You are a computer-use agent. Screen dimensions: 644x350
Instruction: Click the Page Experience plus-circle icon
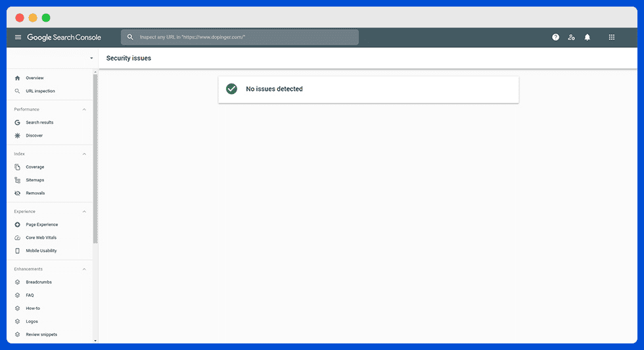pos(17,224)
